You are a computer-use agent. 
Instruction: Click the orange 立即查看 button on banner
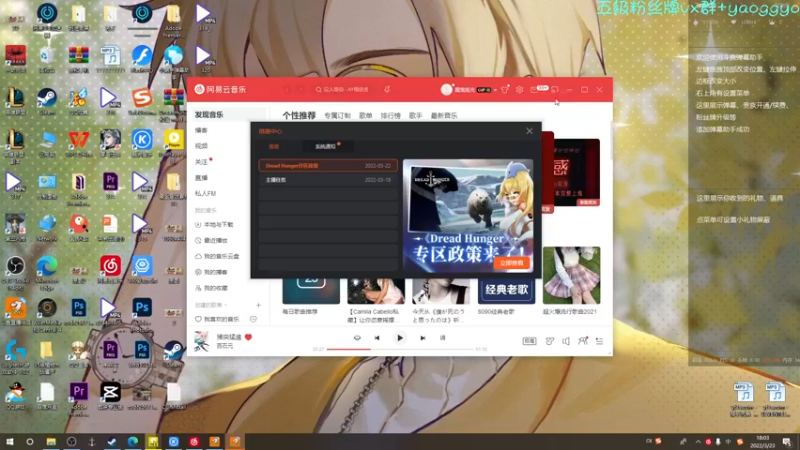pyautogui.click(x=512, y=263)
